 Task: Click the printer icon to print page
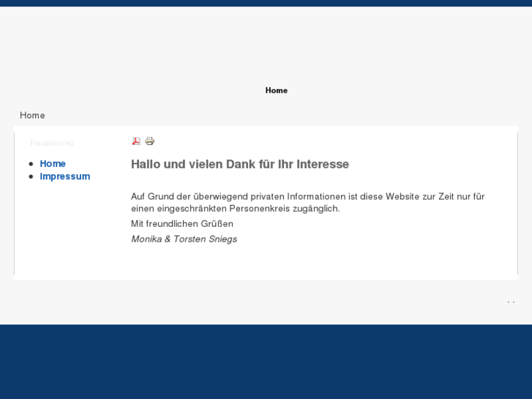[x=150, y=141]
